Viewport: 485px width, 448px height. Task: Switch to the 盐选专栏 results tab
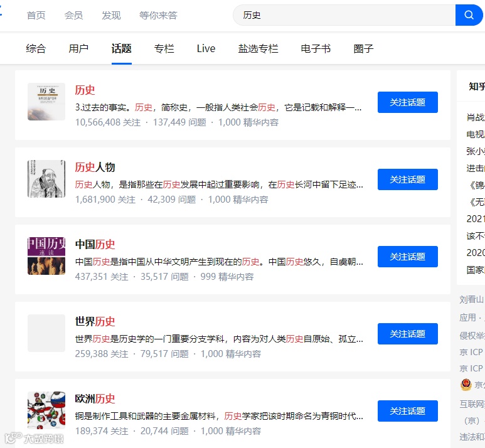point(258,48)
